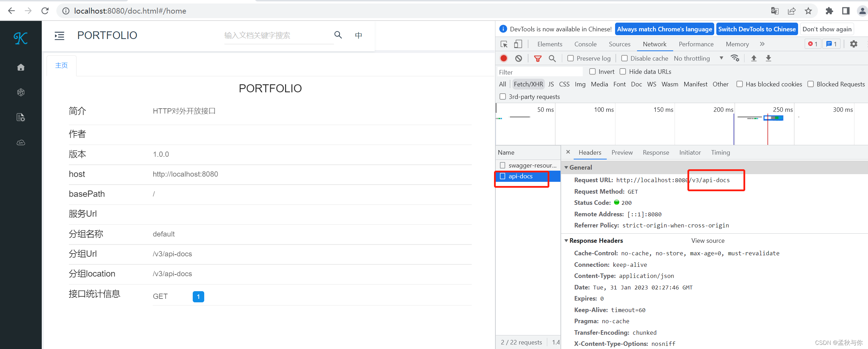Image resolution: width=868 pixels, height=349 pixels.
Task: Enable the Preserve log checkbox
Action: coord(571,58)
